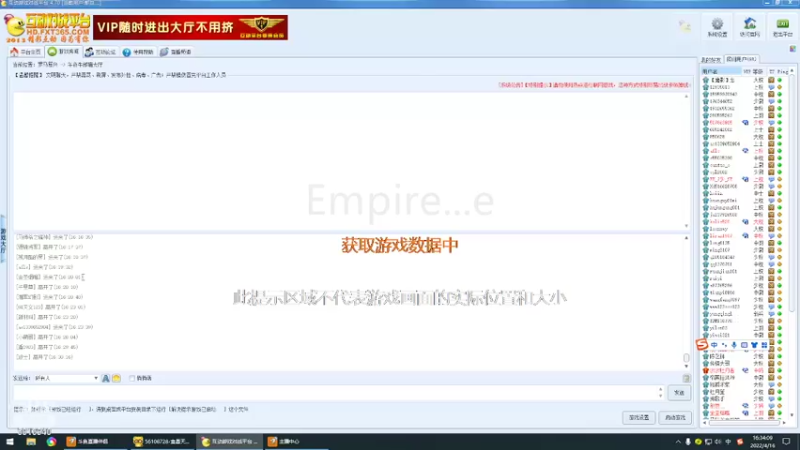The width and height of the screenshot is (800, 450).
Task: Click the green EXIT platform icon
Action: click(782, 27)
